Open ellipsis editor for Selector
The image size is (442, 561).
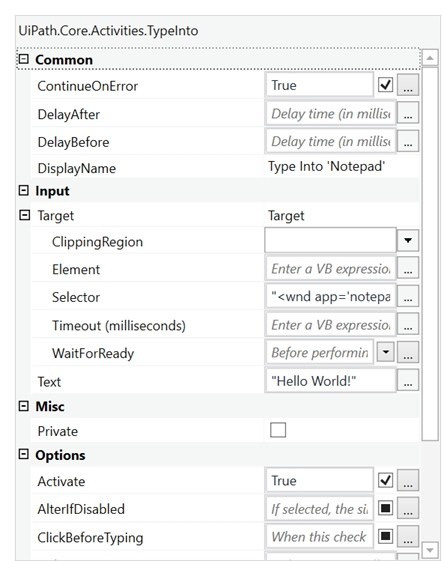tap(408, 297)
